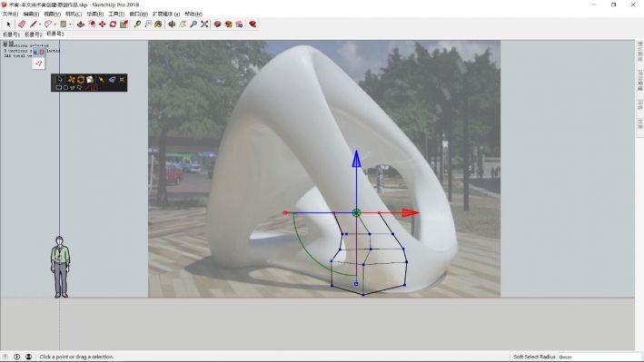
Task: Open the 绘图(R) menu
Action: coord(94,14)
